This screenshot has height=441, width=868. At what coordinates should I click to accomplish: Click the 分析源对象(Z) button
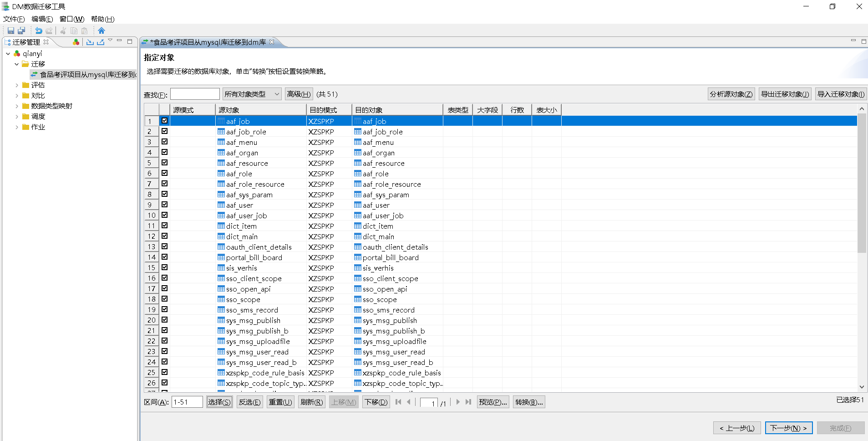[731, 94]
